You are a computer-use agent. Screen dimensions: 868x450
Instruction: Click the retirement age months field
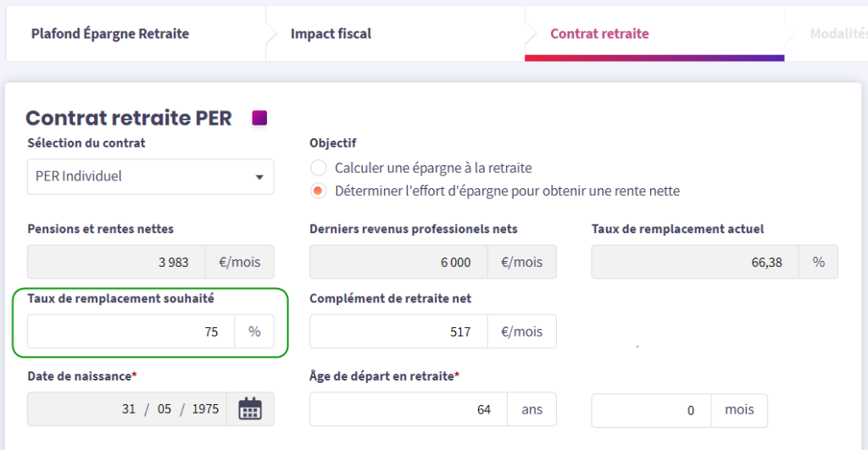[651, 410]
